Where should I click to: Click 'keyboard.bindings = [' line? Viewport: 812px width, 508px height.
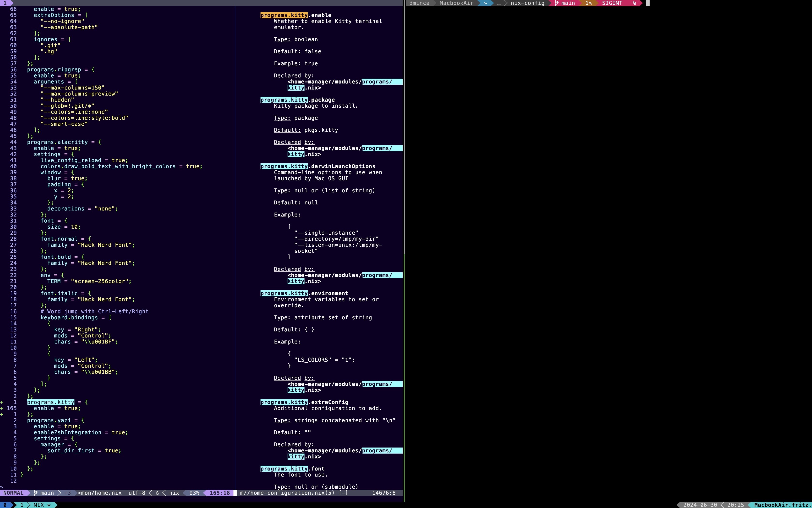pos(76,317)
